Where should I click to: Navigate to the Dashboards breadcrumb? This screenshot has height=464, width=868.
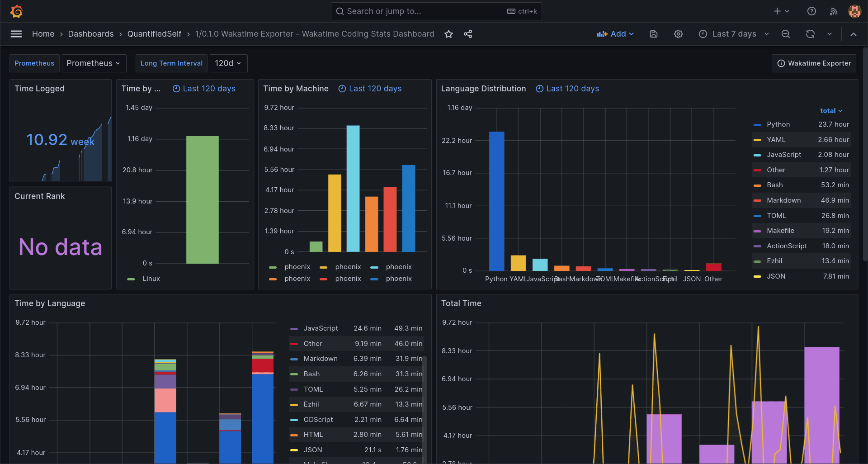point(90,34)
